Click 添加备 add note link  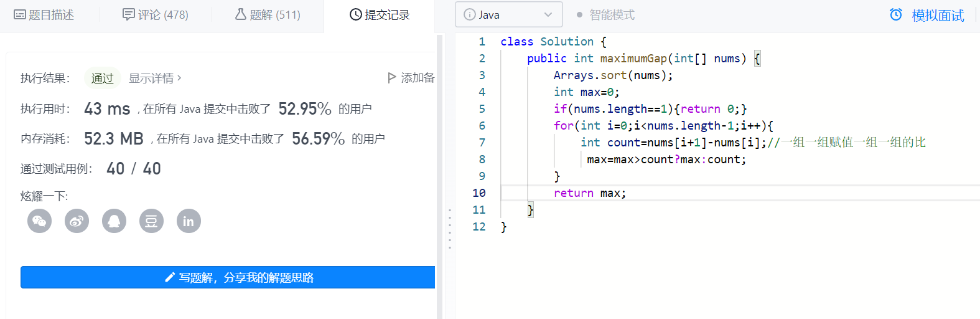tap(418, 78)
